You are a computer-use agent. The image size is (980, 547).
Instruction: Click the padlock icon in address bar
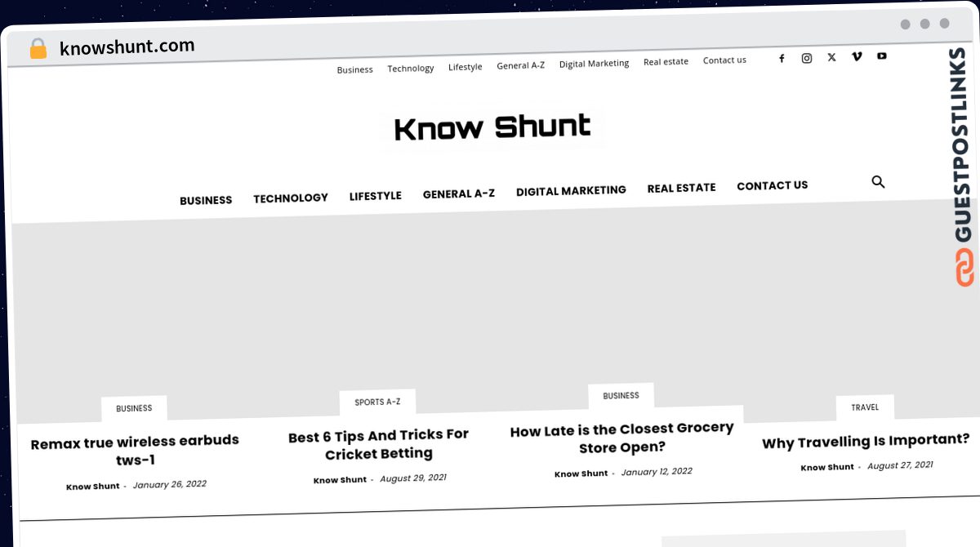point(38,49)
